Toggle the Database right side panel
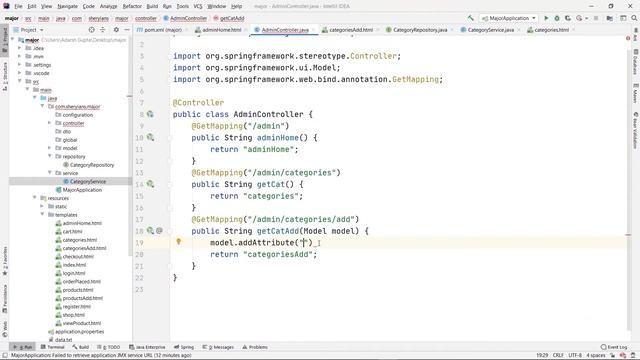 [635, 62]
